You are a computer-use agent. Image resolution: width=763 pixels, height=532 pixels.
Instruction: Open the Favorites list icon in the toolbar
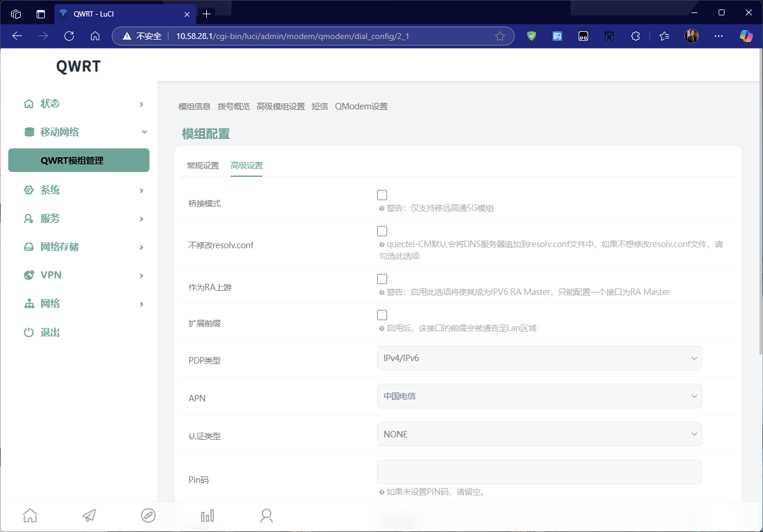(x=664, y=36)
